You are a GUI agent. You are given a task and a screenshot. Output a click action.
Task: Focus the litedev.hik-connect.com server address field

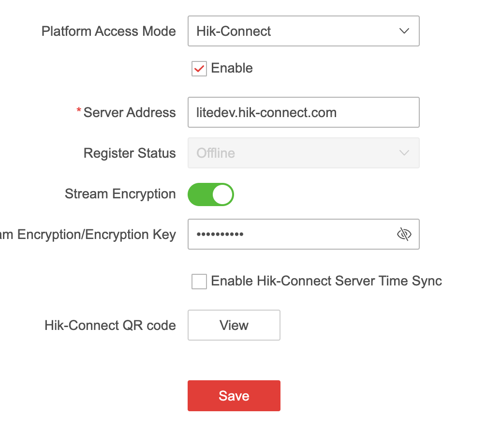303,113
